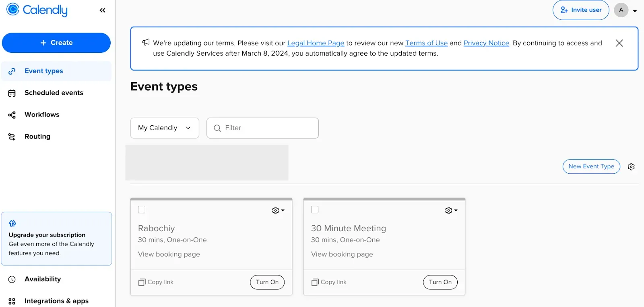Dismiss the terms update banner
This screenshot has height=307, width=644.
pos(619,43)
